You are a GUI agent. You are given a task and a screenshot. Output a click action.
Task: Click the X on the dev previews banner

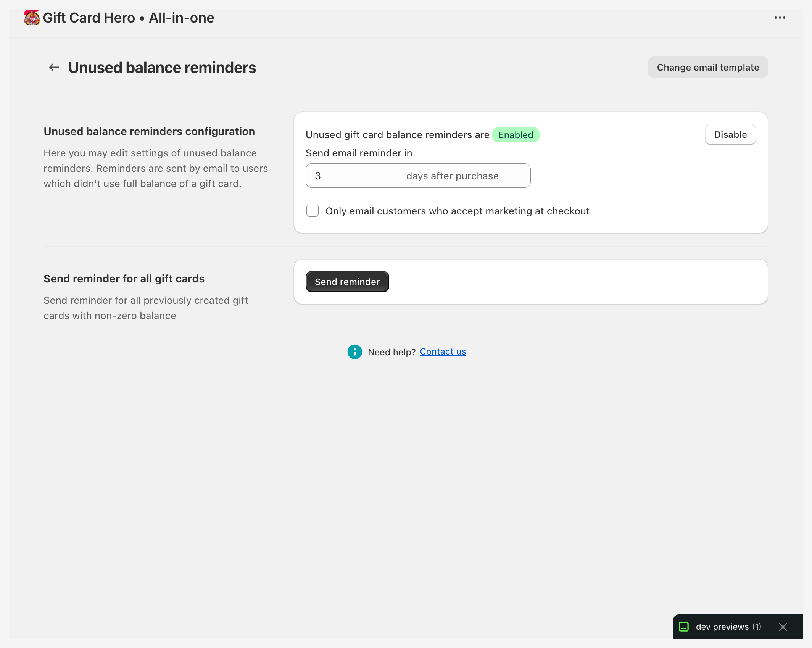click(783, 627)
